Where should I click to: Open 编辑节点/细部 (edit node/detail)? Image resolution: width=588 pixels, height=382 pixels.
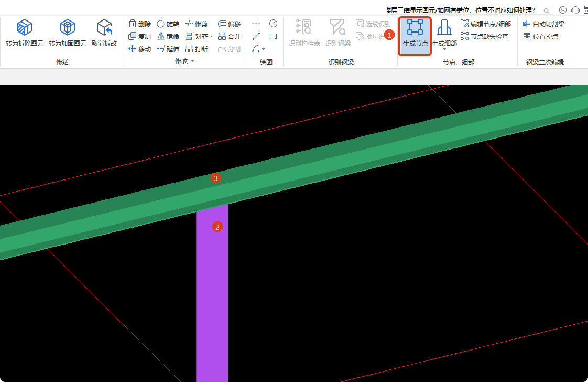point(486,24)
